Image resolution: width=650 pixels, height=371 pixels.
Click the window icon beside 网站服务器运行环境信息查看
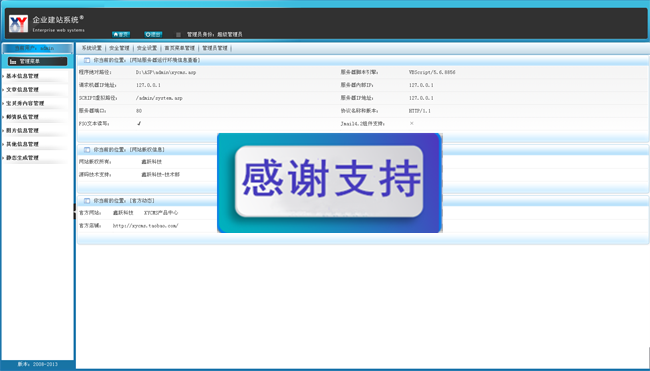87,60
